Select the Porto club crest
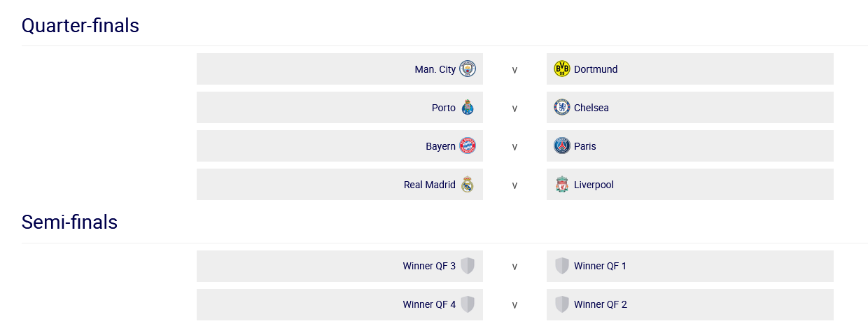 pos(468,108)
